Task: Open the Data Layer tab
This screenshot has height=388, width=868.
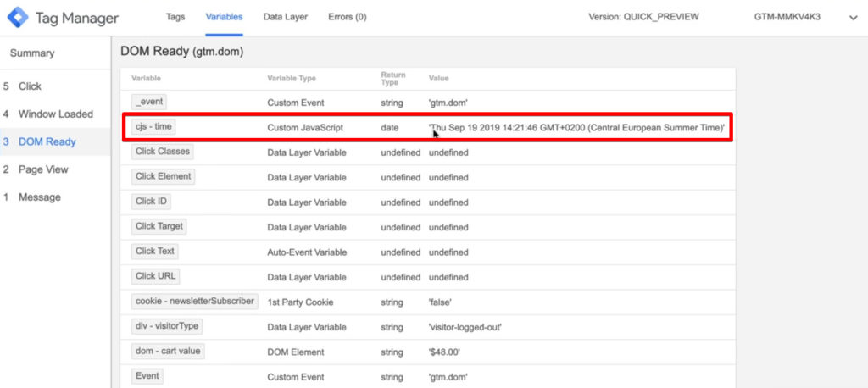Action: (x=285, y=17)
